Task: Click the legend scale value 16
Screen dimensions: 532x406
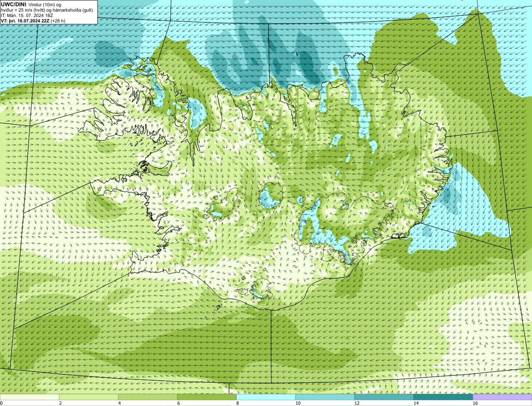Action: click(475, 403)
